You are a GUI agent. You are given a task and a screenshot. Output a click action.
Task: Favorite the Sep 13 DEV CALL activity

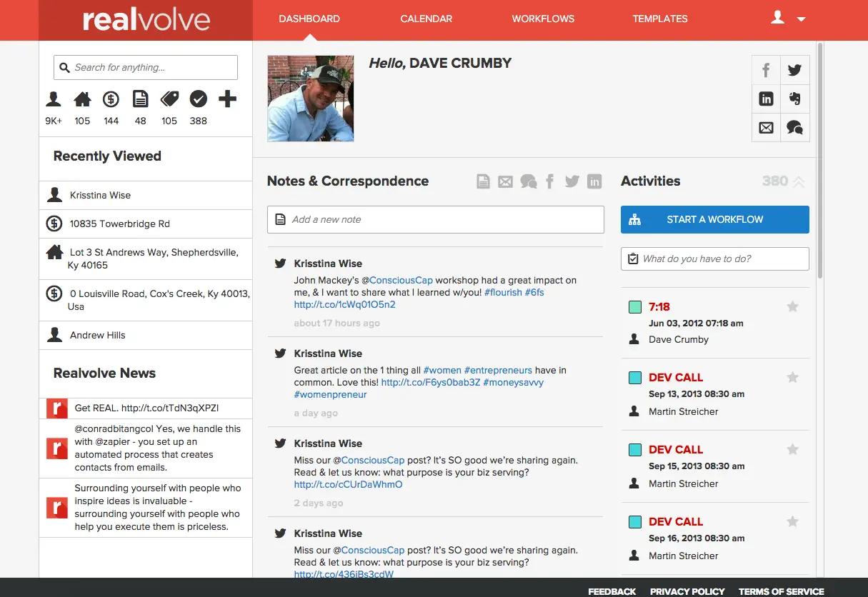[792, 377]
